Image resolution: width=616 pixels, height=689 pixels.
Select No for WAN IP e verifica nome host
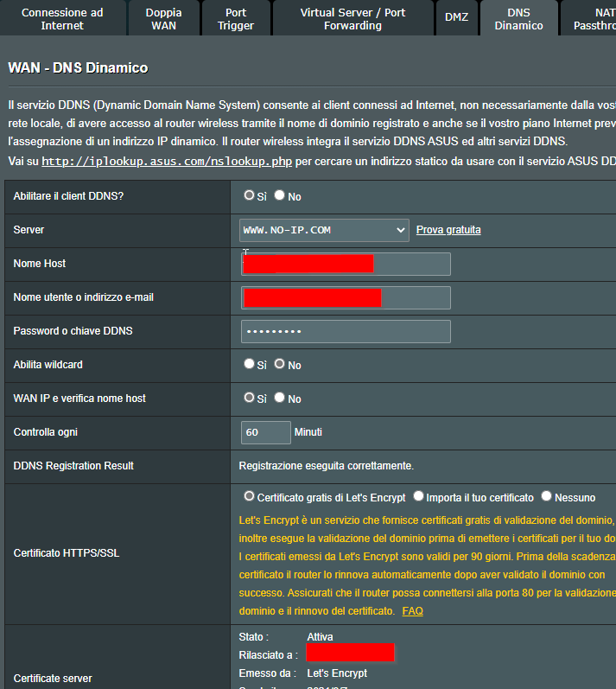(x=279, y=398)
